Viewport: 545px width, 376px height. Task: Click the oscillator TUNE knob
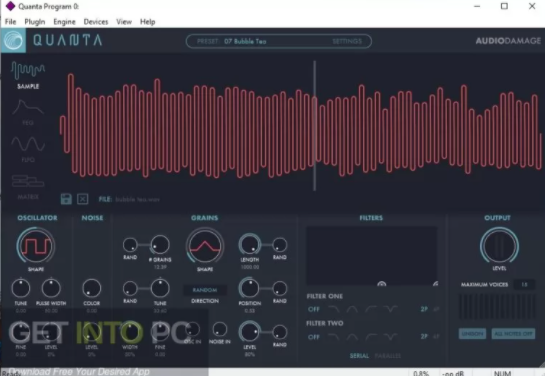pyautogui.click(x=21, y=288)
